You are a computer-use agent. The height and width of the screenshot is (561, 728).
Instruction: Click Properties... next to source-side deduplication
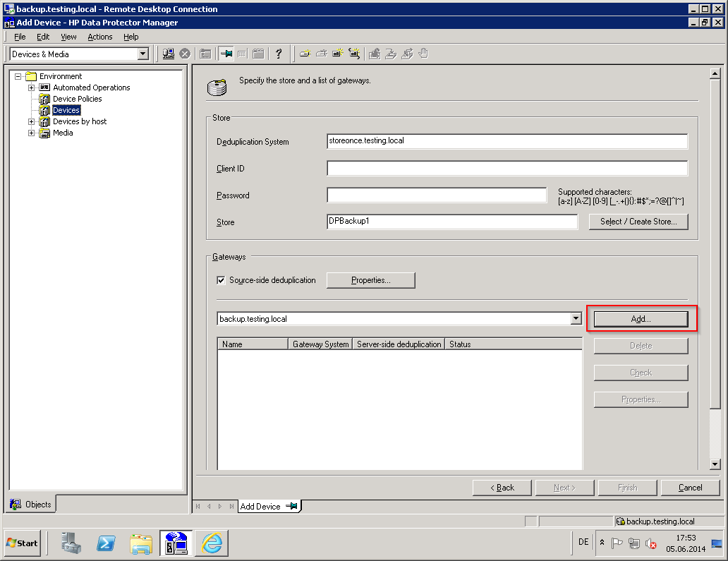[x=370, y=280]
